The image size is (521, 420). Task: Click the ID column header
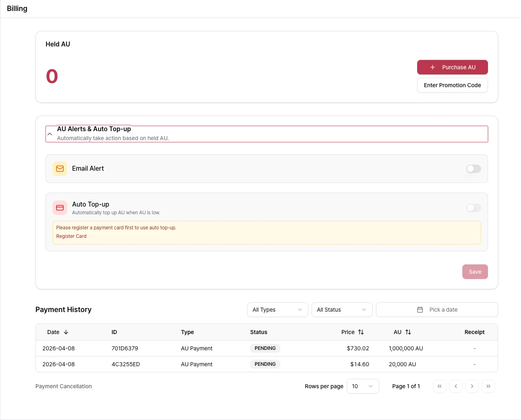[114, 332]
